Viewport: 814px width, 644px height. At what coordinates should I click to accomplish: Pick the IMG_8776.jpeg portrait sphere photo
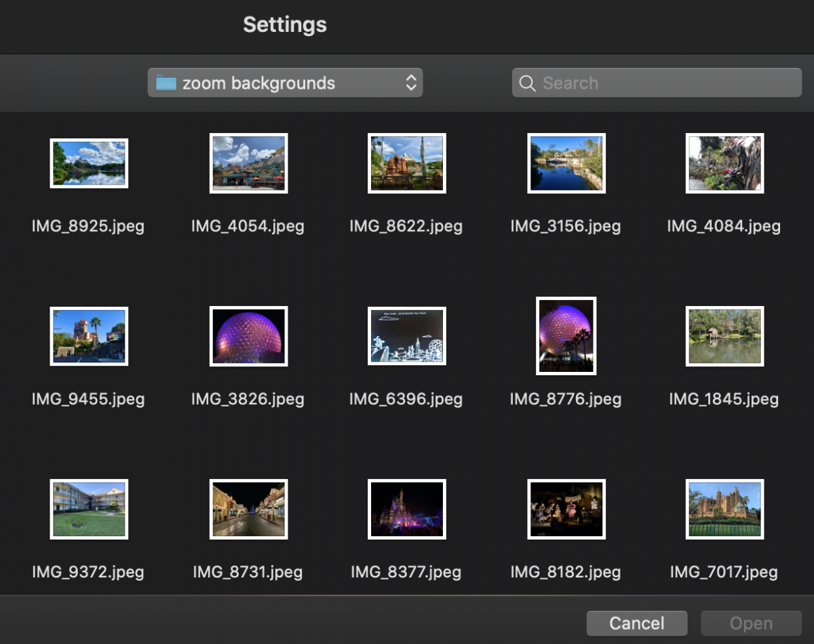click(566, 336)
